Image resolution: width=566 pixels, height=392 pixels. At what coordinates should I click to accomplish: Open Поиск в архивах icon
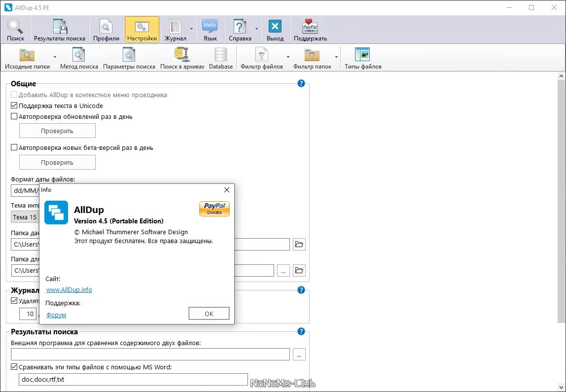tap(182, 58)
